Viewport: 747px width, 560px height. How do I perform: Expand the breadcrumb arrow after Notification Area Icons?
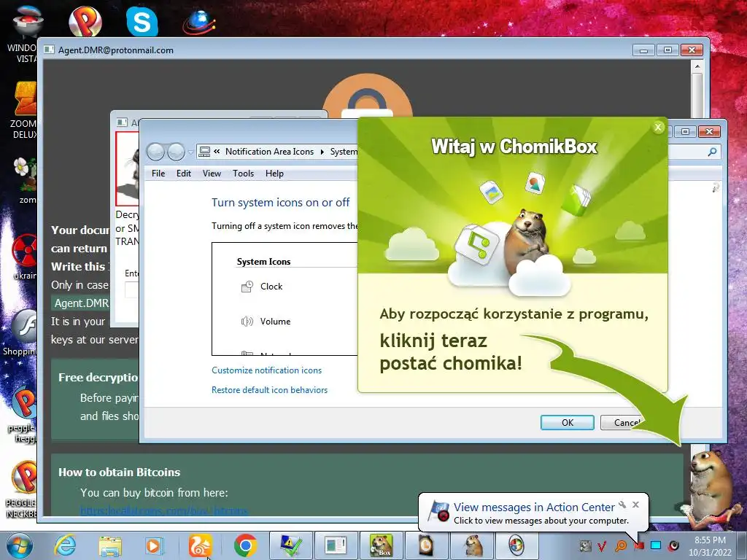pos(322,152)
